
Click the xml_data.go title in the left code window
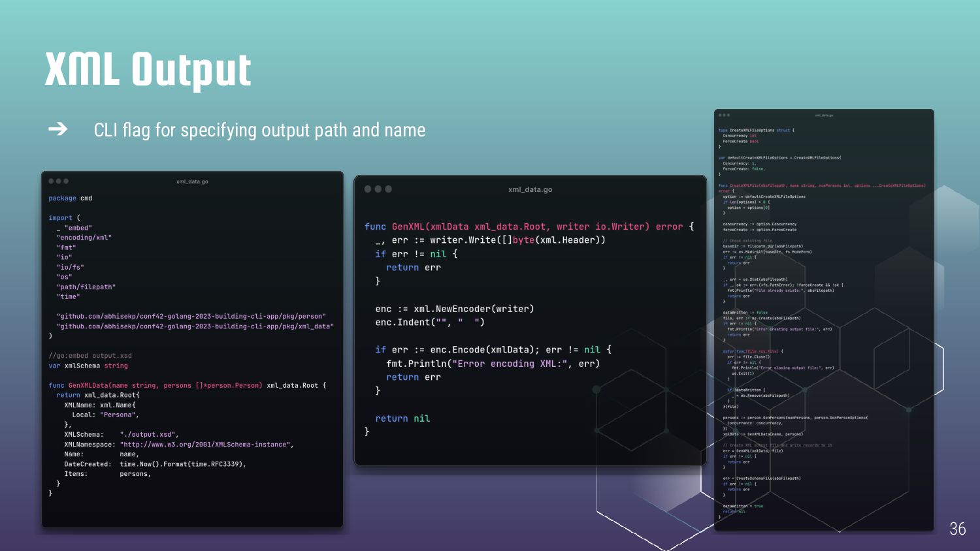pos(192,181)
